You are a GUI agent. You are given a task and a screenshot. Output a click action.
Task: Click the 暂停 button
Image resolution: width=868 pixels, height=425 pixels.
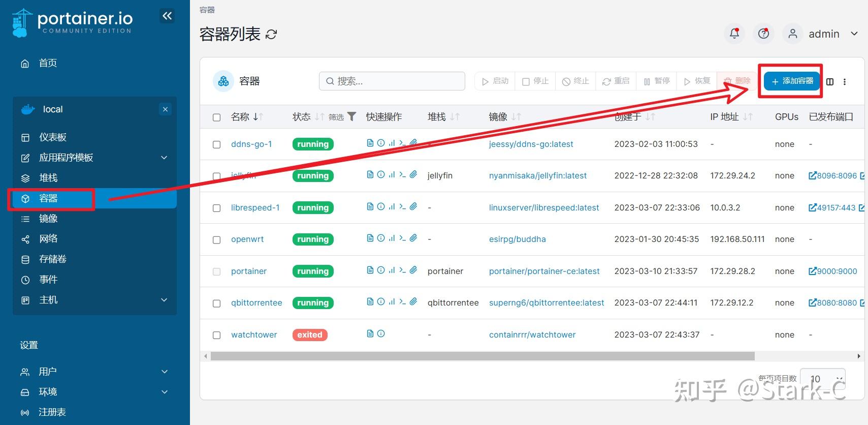click(656, 81)
